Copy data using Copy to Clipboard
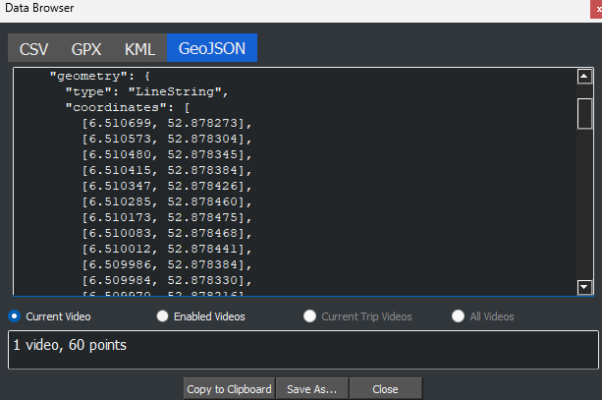This screenshot has height=400, width=602. [x=229, y=389]
